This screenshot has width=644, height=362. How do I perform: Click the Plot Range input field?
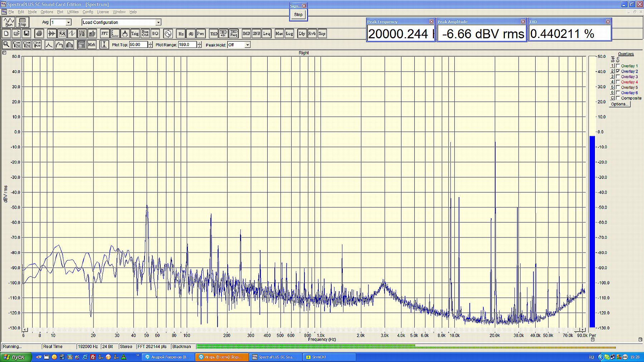click(x=187, y=45)
